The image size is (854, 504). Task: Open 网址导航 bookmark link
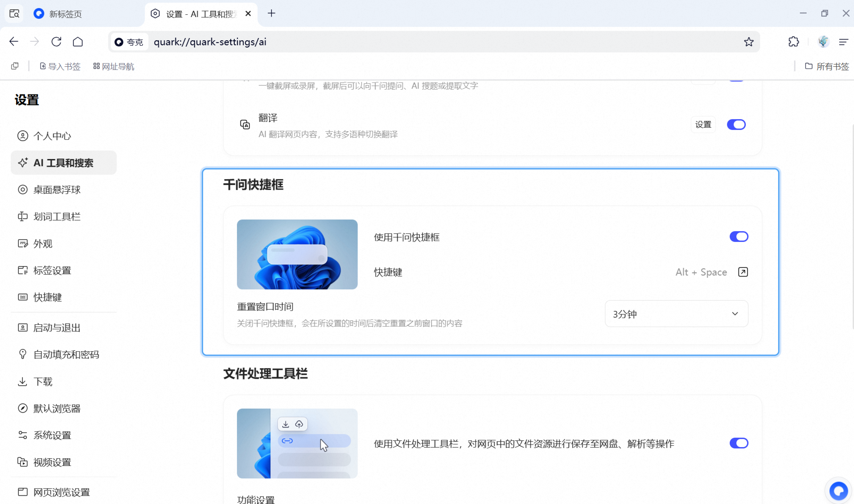click(114, 66)
